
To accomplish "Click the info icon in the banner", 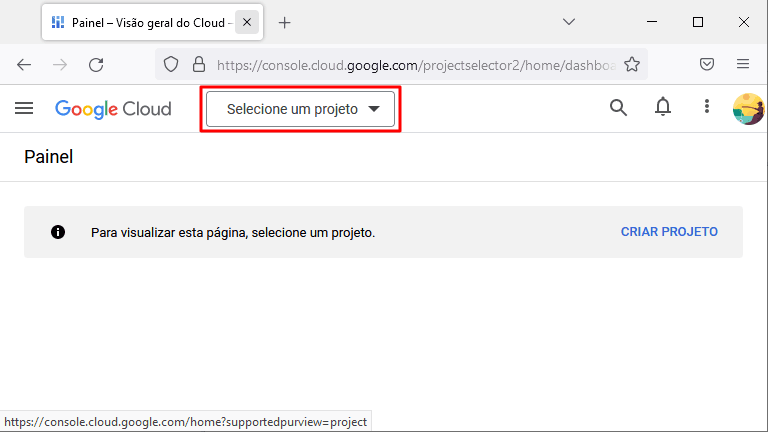I will coord(58,232).
